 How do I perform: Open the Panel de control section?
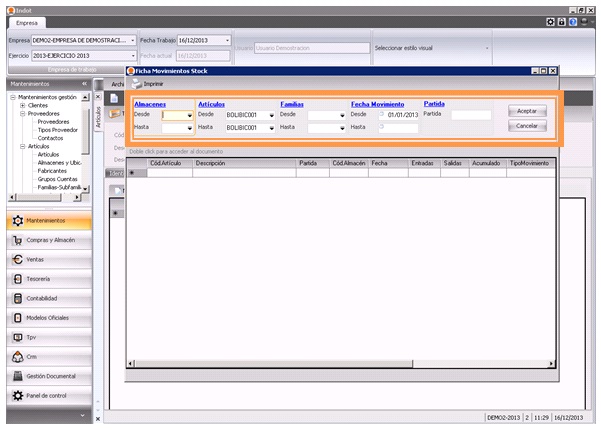coord(47,395)
